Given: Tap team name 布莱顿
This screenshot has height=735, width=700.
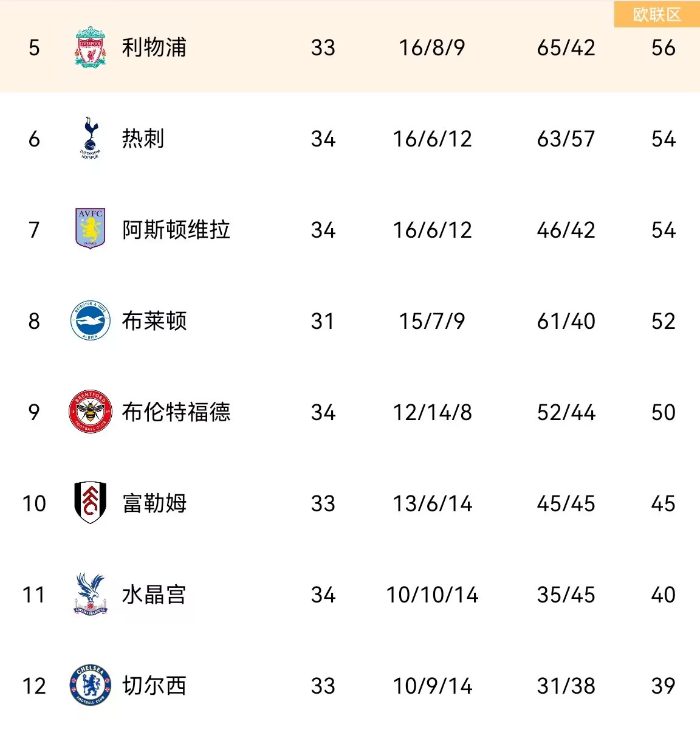Looking at the screenshot, I should [x=154, y=321].
